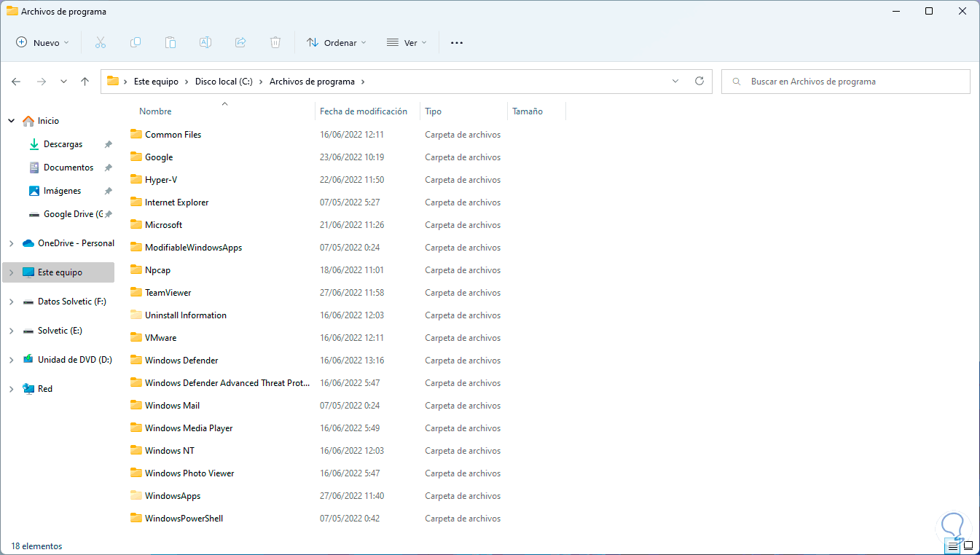Click the Copy icon in toolbar
The width and height of the screenshot is (980, 555).
[x=136, y=43]
